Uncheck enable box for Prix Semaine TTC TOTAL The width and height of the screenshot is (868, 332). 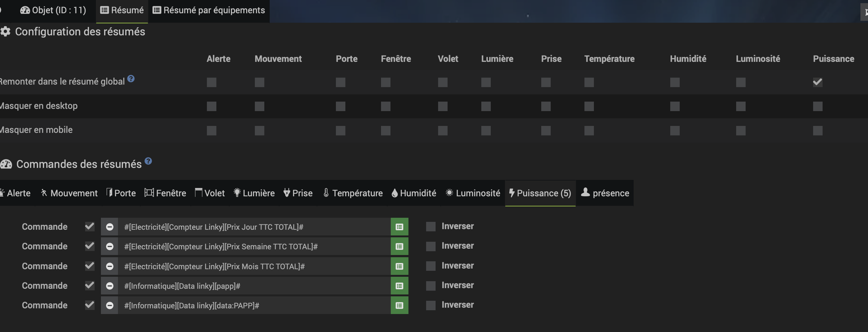(90, 246)
